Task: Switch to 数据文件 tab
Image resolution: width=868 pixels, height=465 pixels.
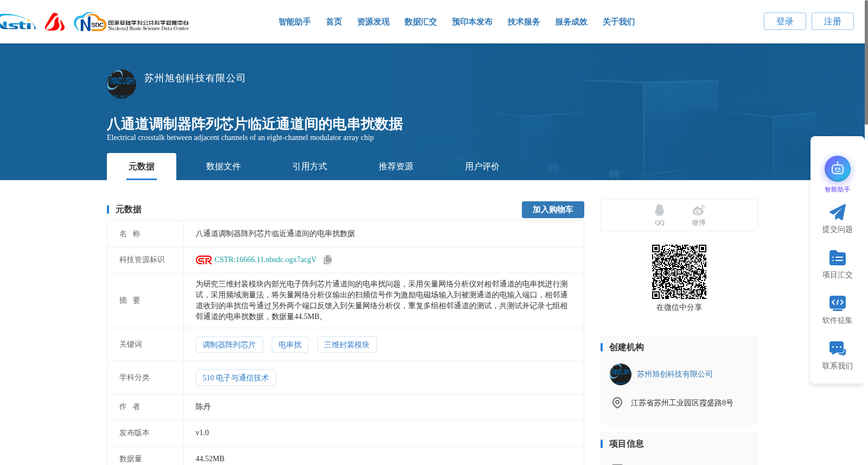Action: pos(224,167)
